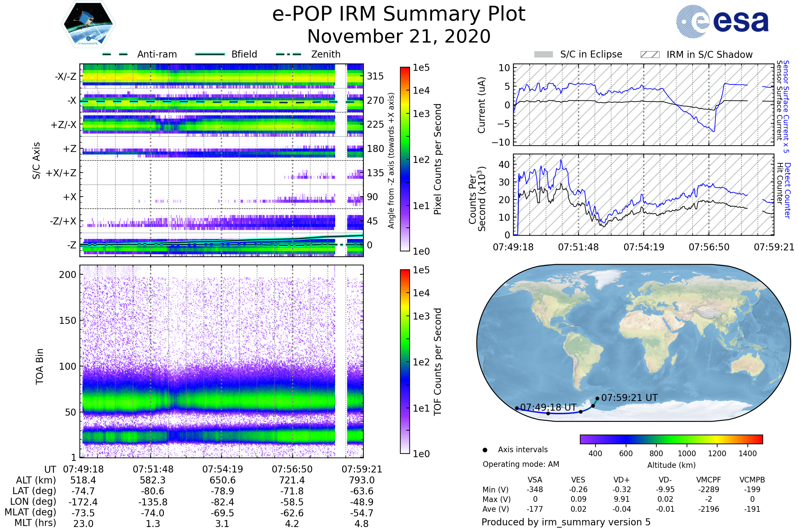Click the VMCPF column header

[709, 480]
